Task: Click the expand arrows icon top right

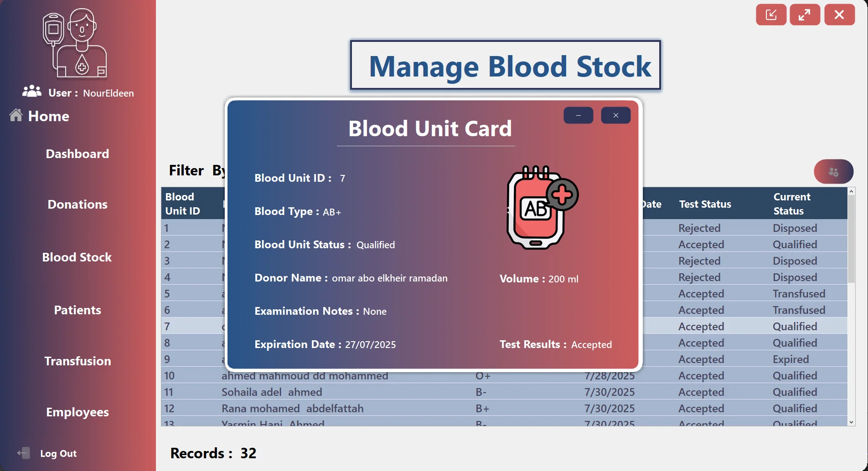Action: coord(805,15)
